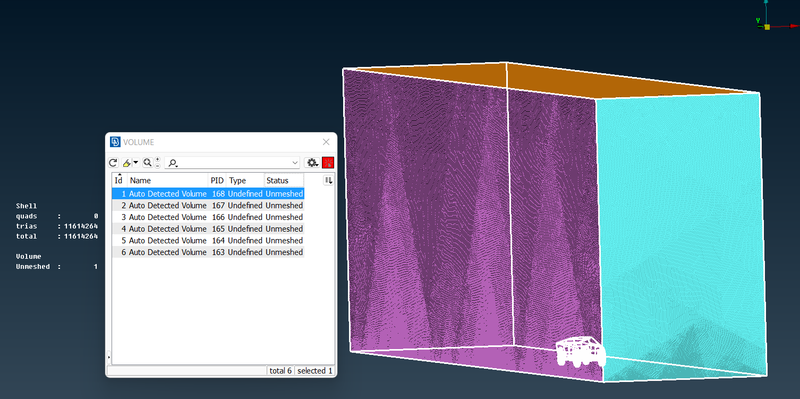Expand the search field dropdown chevron
This screenshot has width=800, height=399.
coord(294,163)
